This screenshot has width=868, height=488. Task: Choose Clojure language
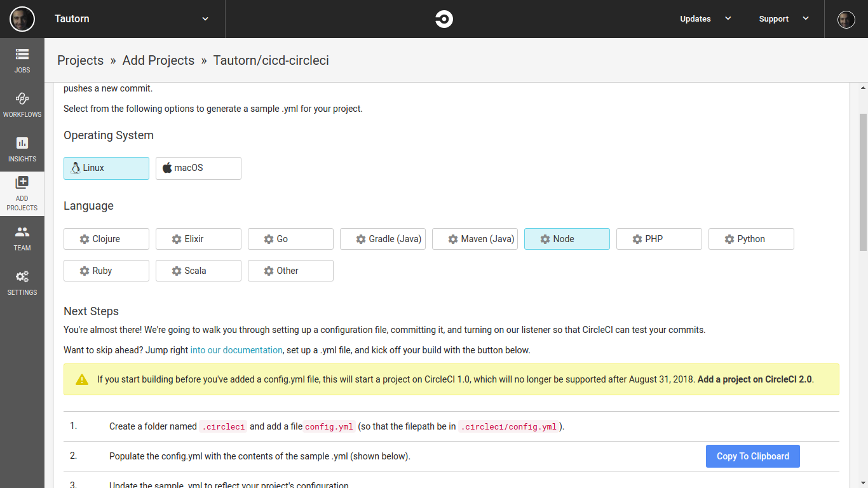(x=106, y=239)
